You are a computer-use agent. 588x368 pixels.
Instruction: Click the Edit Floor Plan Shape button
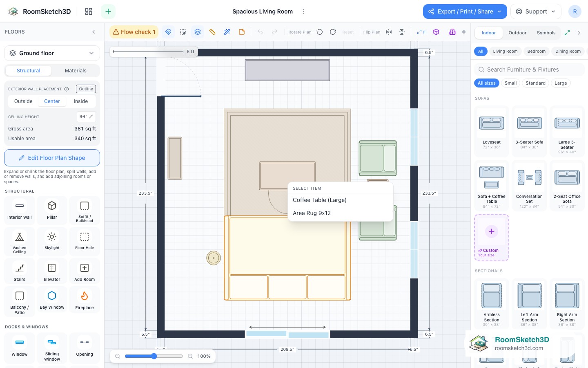52,158
